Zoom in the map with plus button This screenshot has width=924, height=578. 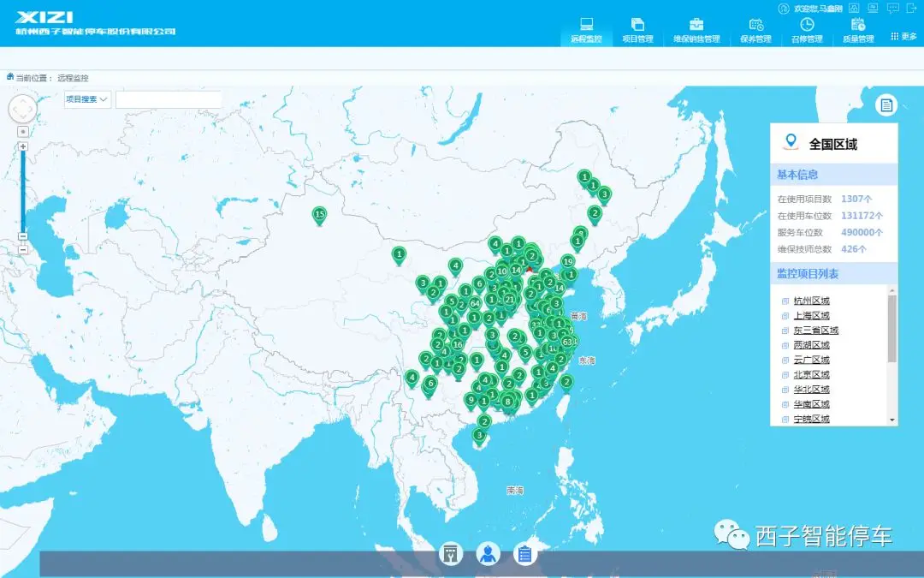pyautogui.click(x=23, y=146)
